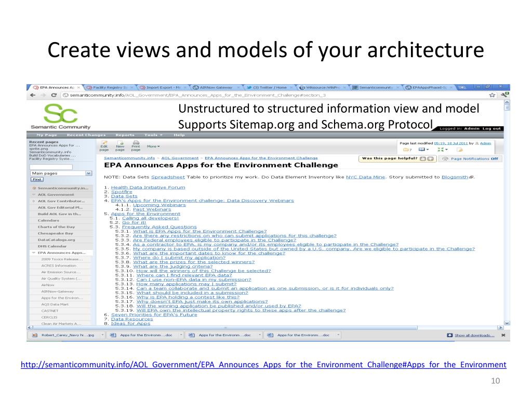Switch to the Facility Registry tab

(109, 87)
